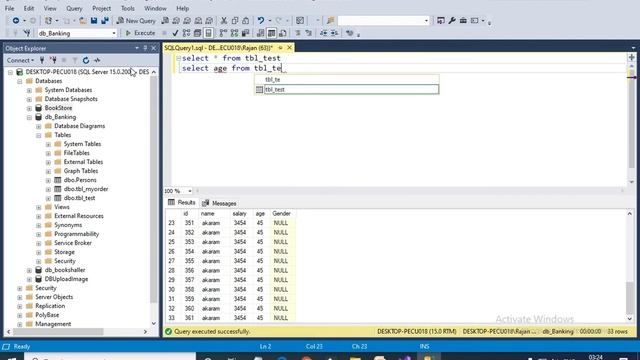Open the File menu

[9, 8]
